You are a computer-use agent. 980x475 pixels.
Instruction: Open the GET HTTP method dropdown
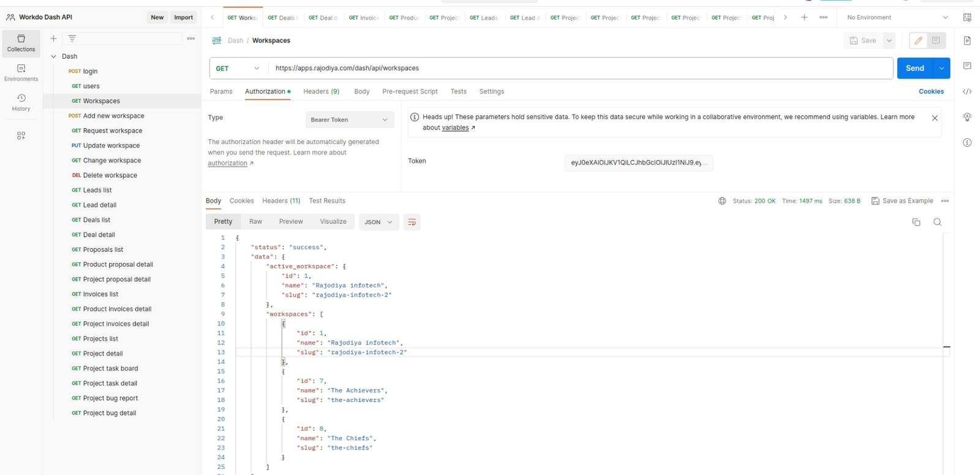tap(238, 68)
